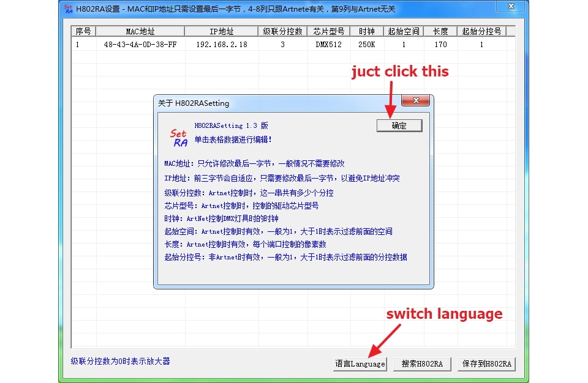Viewport: 588px width, 383px height.
Task: Click the 语言Language switch button
Action: coord(360,364)
